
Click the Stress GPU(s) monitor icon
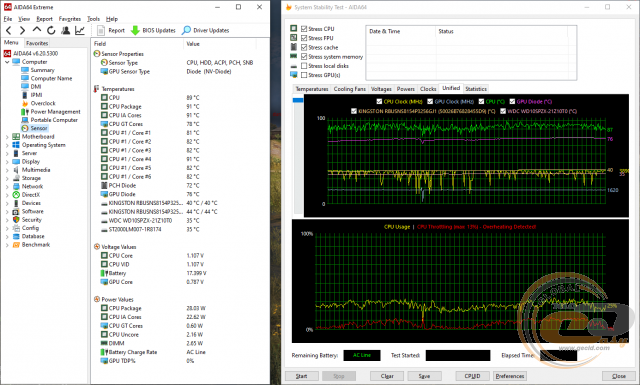[x=293, y=75]
